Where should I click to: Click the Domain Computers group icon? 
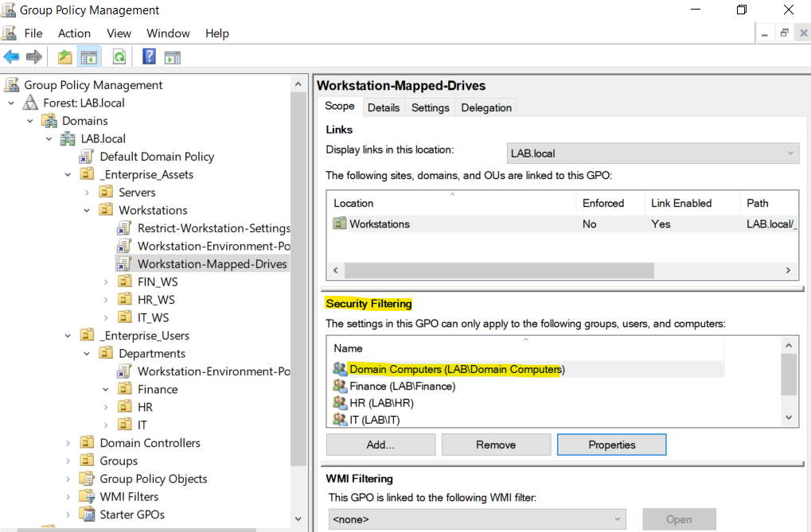(340, 369)
